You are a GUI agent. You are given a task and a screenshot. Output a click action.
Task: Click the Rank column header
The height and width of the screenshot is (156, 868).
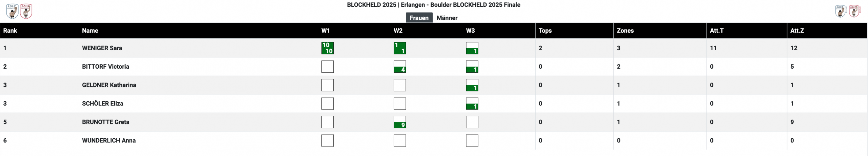click(x=10, y=31)
